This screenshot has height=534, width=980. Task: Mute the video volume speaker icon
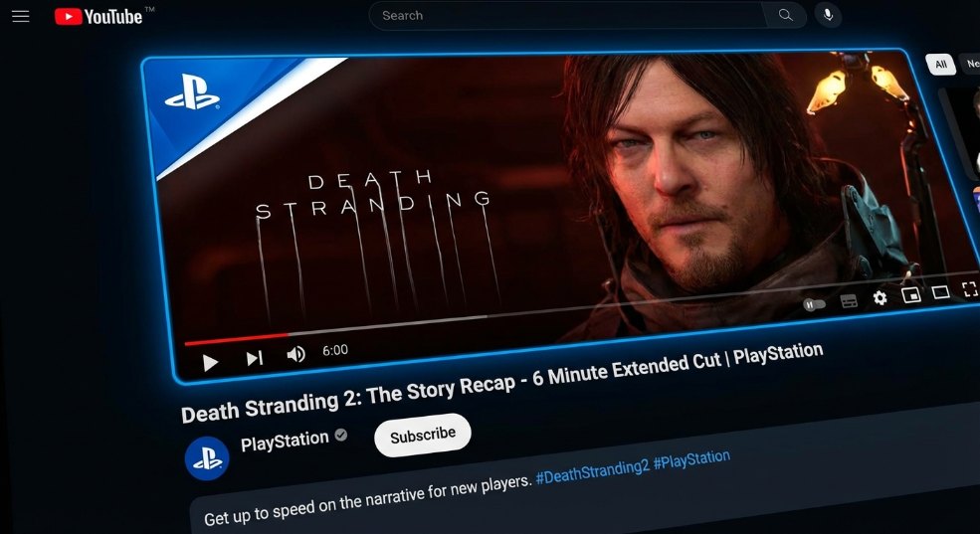(295, 354)
